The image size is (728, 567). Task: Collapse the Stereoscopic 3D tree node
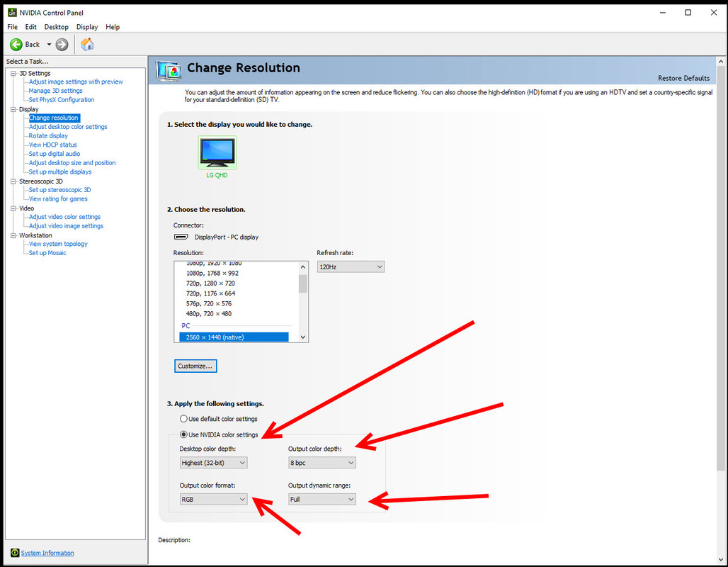coord(13,181)
